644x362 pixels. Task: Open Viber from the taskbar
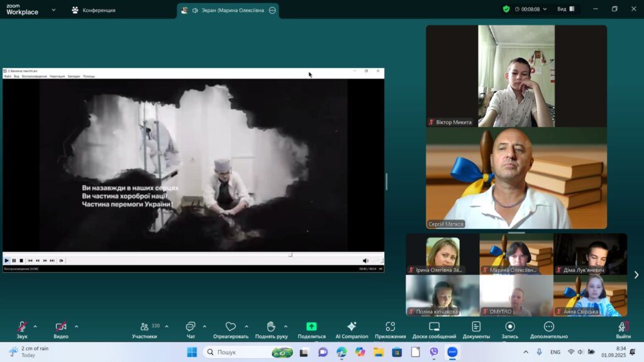(x=434, y=352)
